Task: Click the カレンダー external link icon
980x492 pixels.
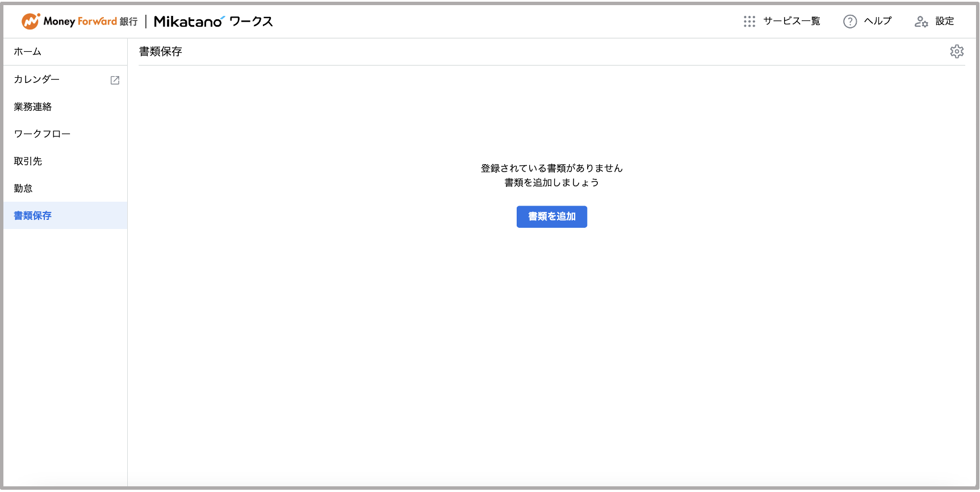Action: coord(115,80)
